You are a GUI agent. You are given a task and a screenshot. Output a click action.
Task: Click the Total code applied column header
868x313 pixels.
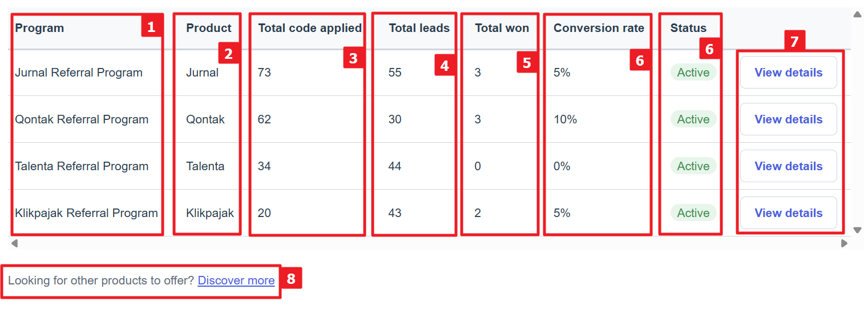[310, 28]
